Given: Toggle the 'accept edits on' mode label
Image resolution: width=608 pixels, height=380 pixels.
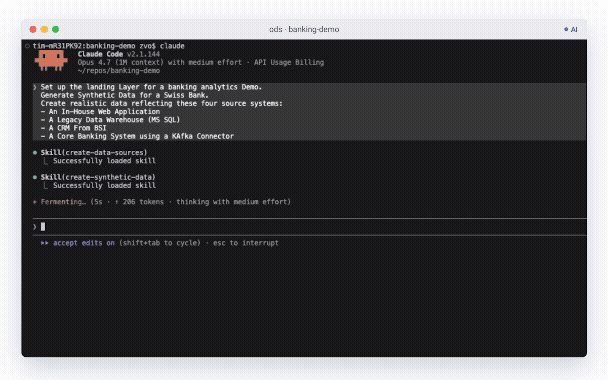Looking at the screenshot, I should pyautogui.click(x=84, y=243).
